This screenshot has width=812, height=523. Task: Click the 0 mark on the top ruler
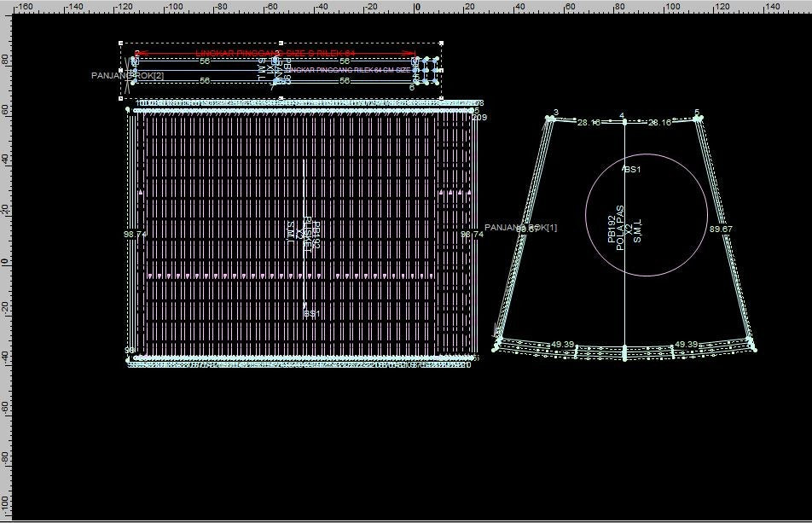(417, 7)
